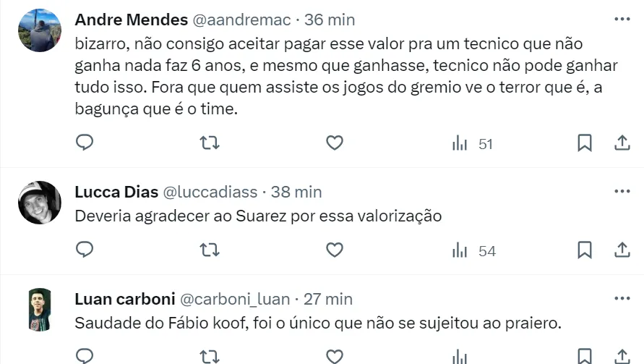
Task: Bookmark Andre Mendes' tweet
Action: pyautogui.click(x=585, y=143)
